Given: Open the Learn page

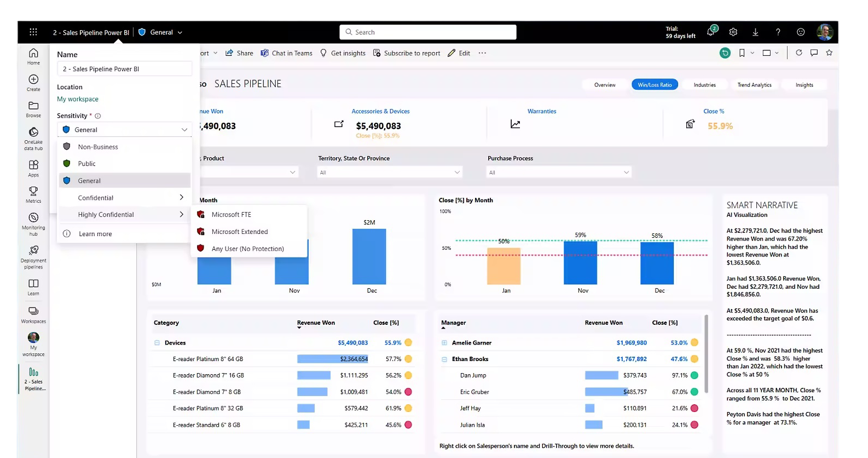Looking at the screenshot, I should pos(33,287).
